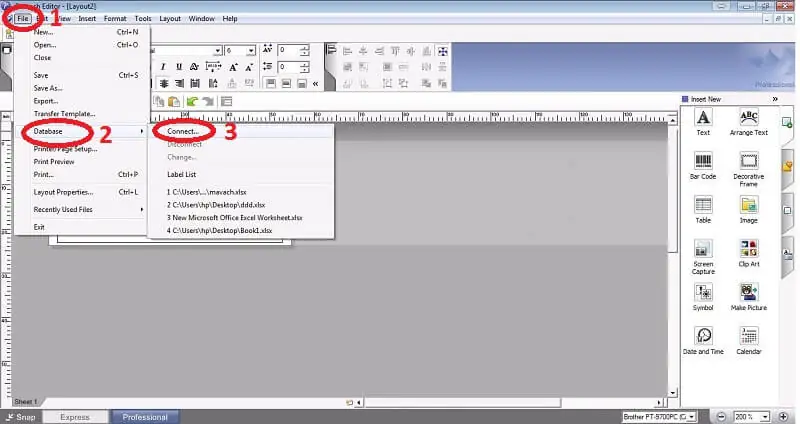Open the Tools menu

click(x=143, y=18)
